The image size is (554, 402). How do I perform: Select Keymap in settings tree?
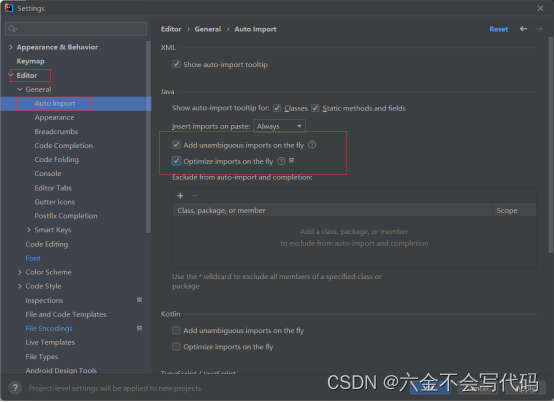(x=30, y=61)
